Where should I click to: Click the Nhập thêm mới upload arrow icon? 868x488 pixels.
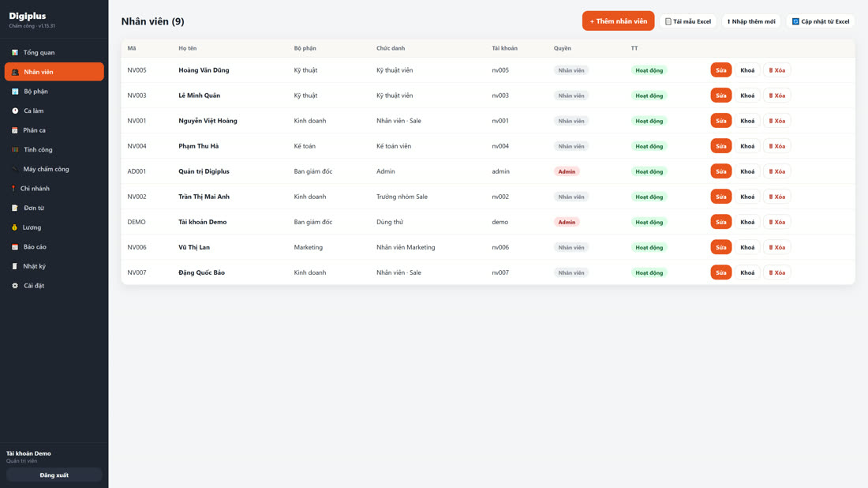tap(728, 21)
